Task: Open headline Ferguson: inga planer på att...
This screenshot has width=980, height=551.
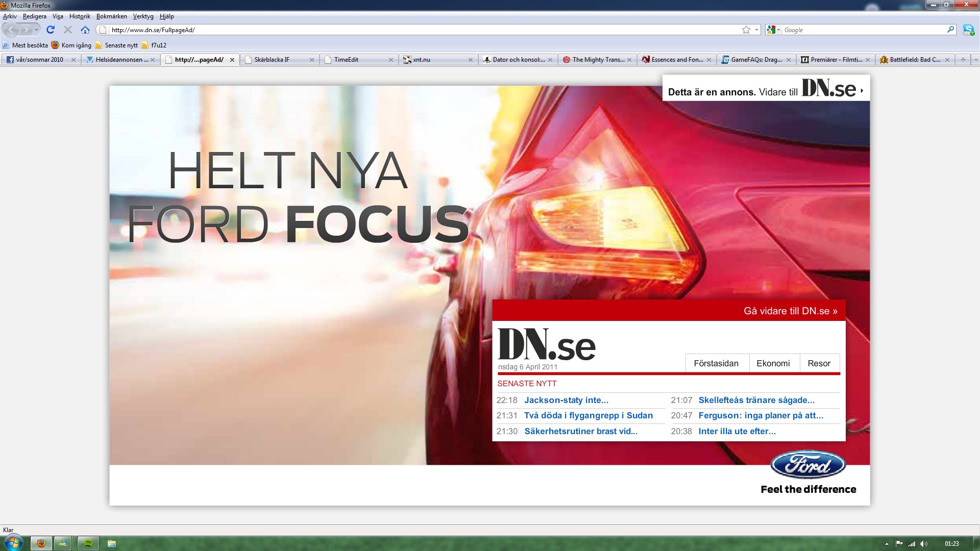Action: (x=761, y=416)
